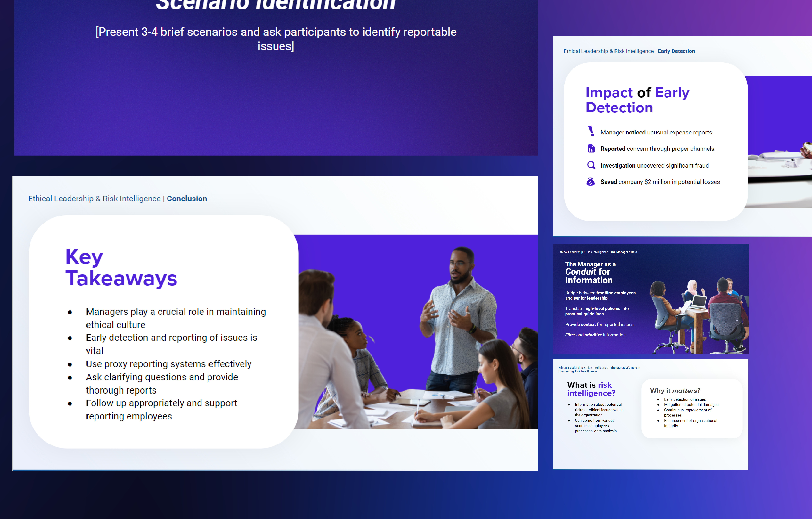Click 'Provide context for reported issues' text

(599, 324)
